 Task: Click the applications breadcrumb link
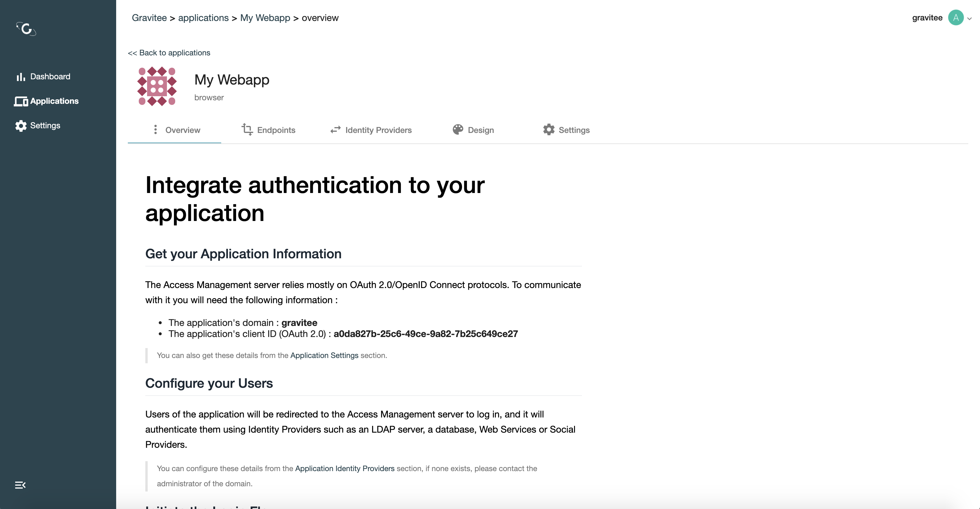point(203,18)
